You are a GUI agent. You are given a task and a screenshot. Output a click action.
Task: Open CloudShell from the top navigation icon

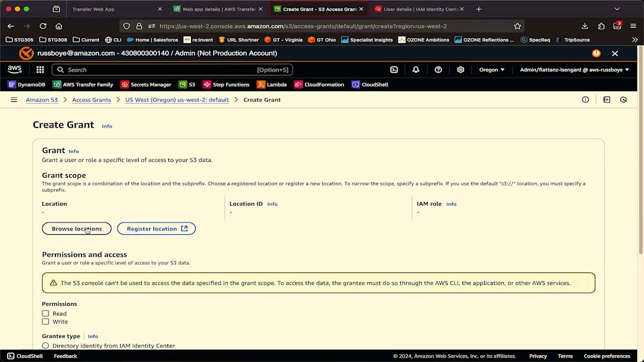click(x=394, y=70)
